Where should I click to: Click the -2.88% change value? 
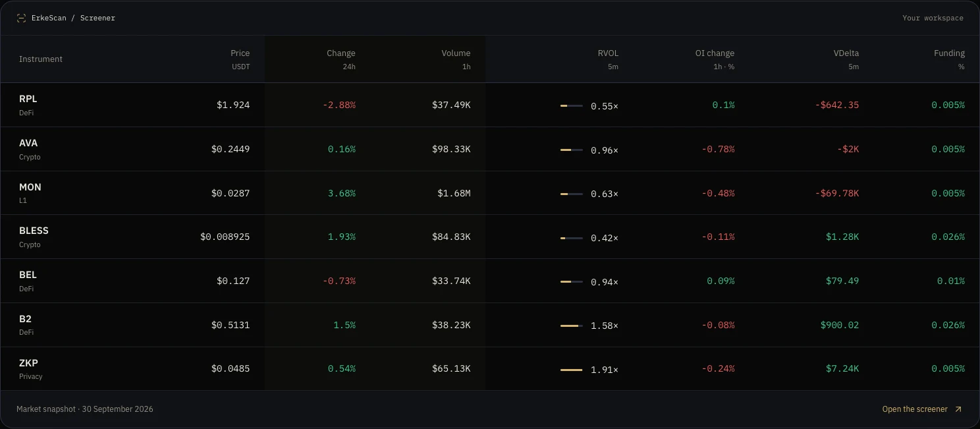click(339, 105)
